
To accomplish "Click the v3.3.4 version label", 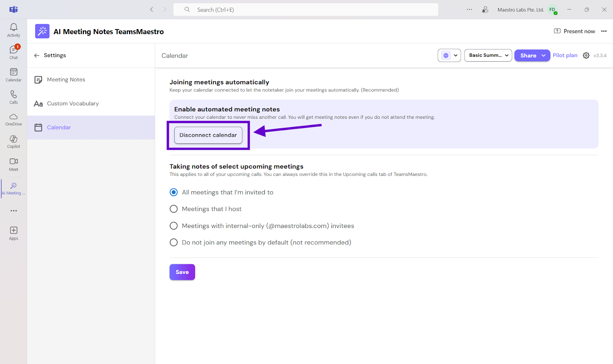I will (x=600, y=56).
